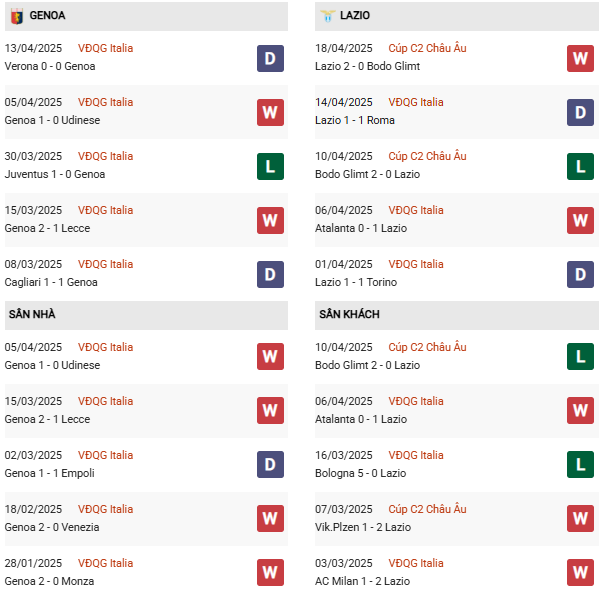Click the LAZIO team name header
This screenshot has width=600, height=596.
pos(357,16)
